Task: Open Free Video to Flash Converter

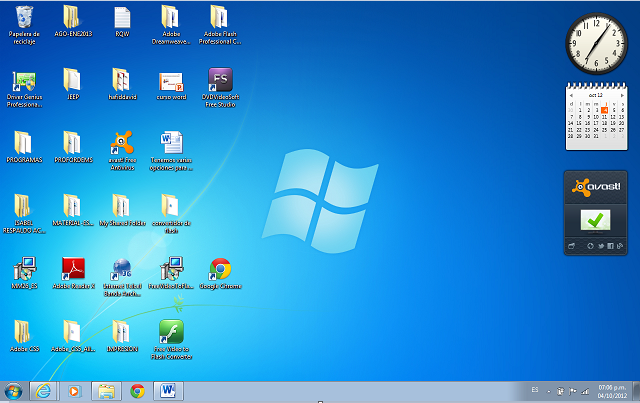Action: [171, 332]
